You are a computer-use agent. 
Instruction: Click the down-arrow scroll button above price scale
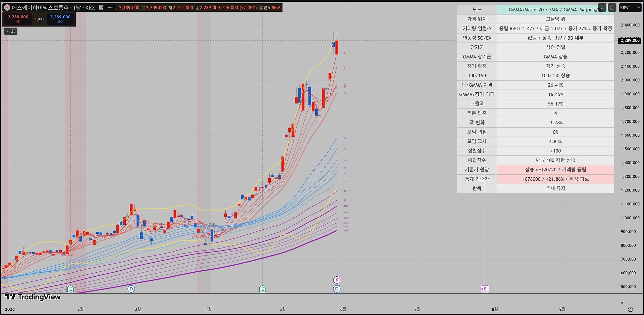pos(602,7)
